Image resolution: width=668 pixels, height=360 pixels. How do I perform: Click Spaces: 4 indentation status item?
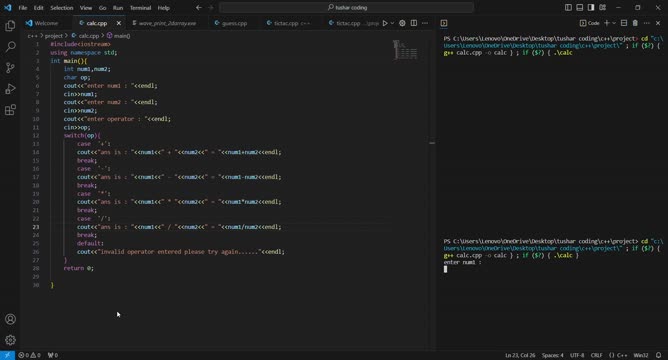[553, 355]
